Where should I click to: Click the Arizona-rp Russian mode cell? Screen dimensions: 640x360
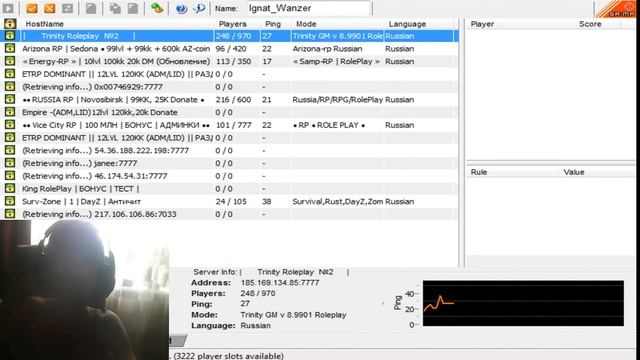pos(327,49)
